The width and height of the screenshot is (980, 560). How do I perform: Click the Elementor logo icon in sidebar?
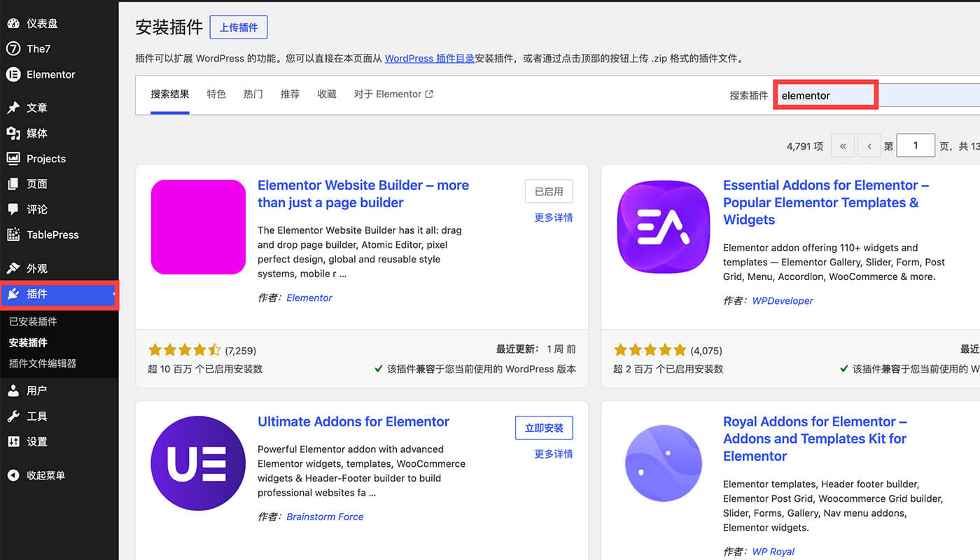click(x=13, y=74)
